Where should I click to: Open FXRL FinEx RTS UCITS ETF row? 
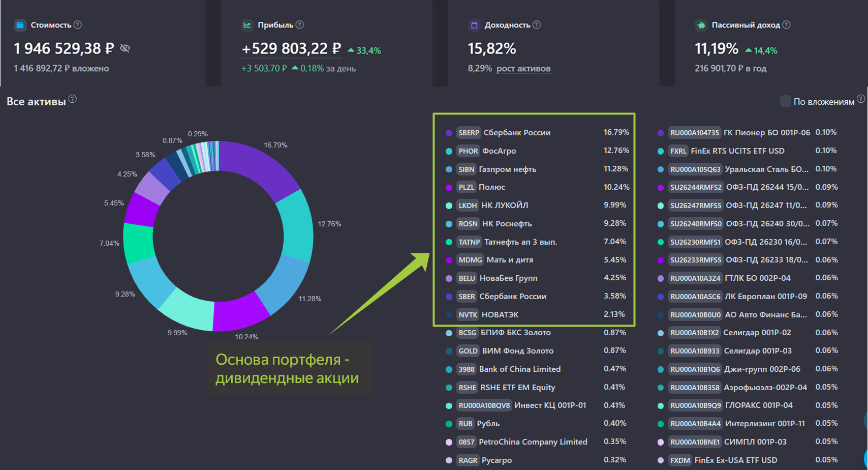pos(748,151)
